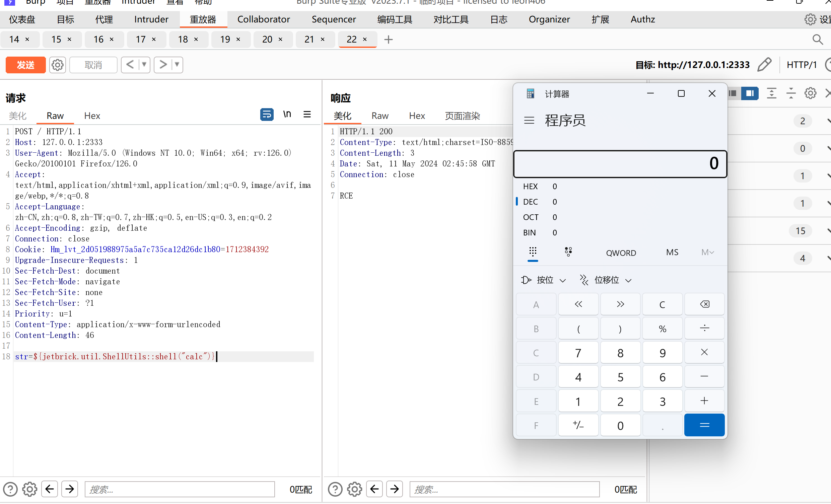831x504 pixels.
Task: Open the 编码工具 Decoder tab
Action: (395, 19)
